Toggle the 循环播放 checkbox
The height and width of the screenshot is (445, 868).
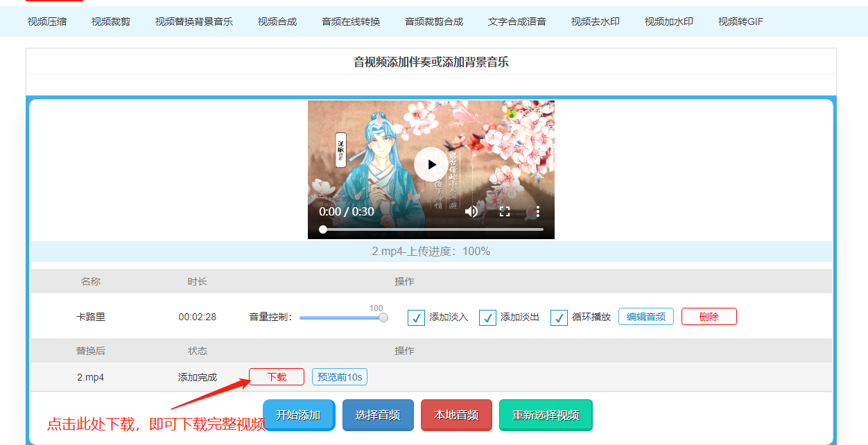click(559, 317)
